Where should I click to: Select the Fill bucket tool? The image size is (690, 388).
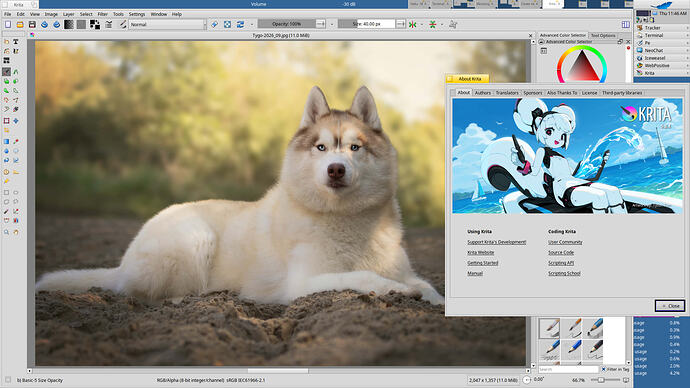[6, 161]
